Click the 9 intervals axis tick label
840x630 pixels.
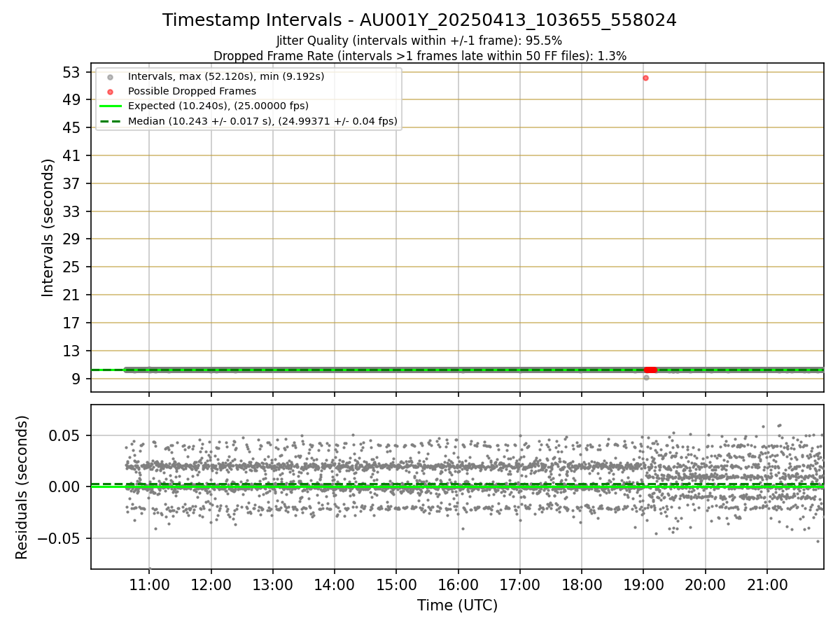click(77, 379)
